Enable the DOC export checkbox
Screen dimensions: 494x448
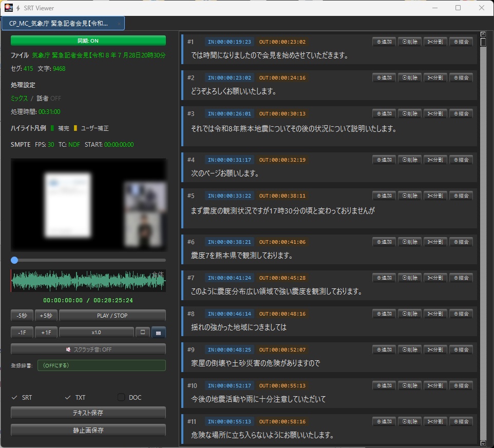tap(121, 397)
